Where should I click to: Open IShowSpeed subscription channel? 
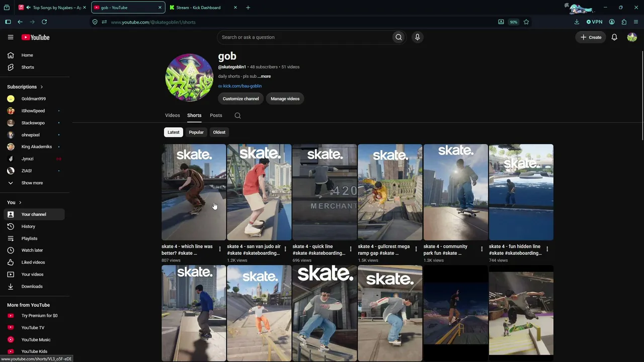point(34,111)
